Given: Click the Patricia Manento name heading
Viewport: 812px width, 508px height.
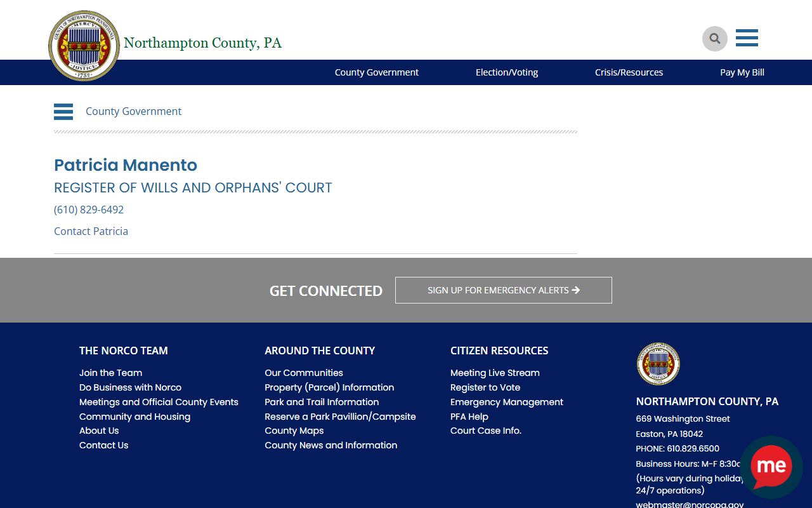Looking at the screenshot, I should click(x=126, y=165).
